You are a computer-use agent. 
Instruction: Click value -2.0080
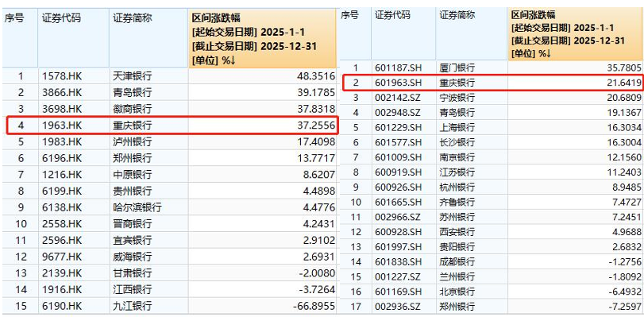pos(317,273)
